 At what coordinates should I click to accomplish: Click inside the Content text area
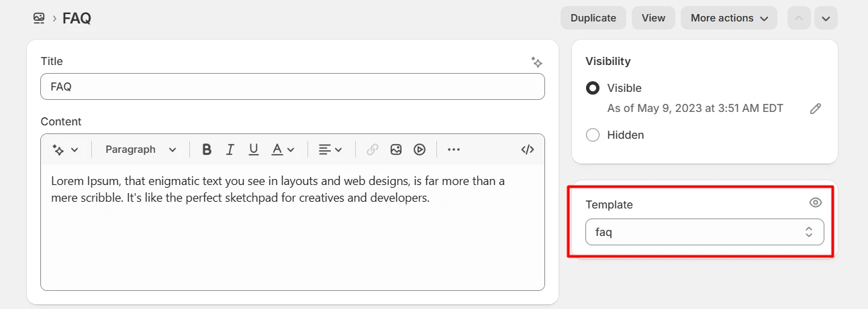click(293, 227)
